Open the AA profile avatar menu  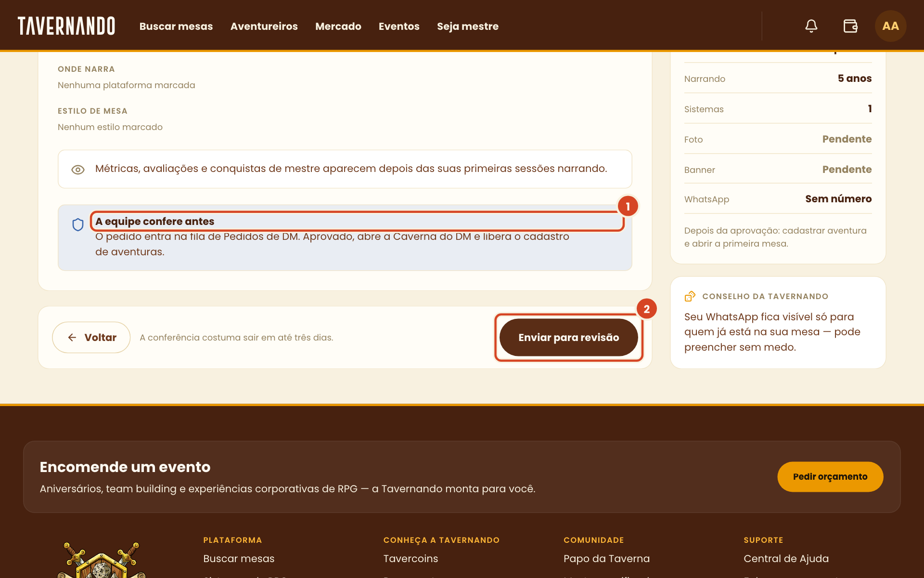point(890,26)
